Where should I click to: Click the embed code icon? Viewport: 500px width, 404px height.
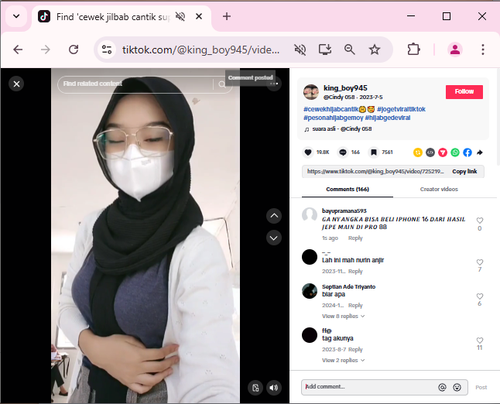(x=430, y=152)
